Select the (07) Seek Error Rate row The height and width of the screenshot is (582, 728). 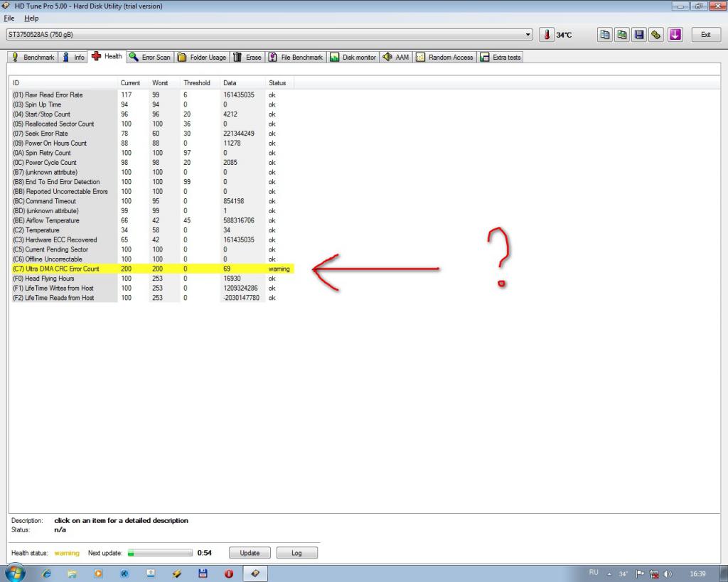(154, 133)
